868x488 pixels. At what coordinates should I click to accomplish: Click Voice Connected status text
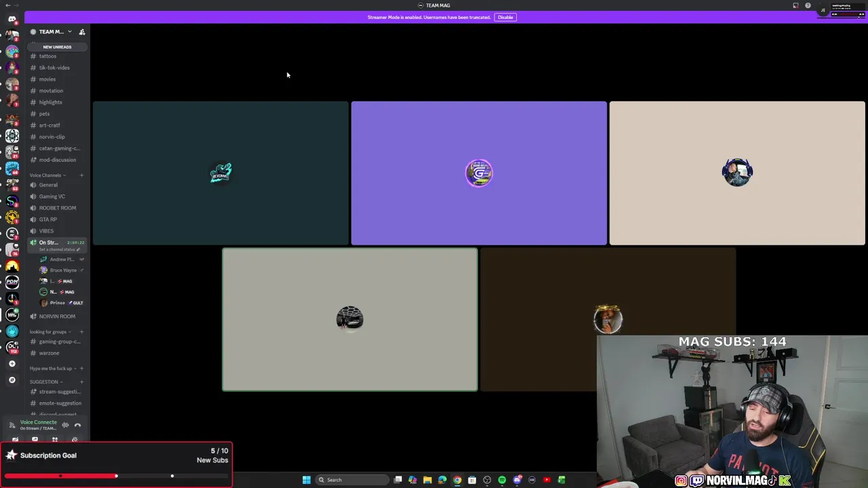39,422
